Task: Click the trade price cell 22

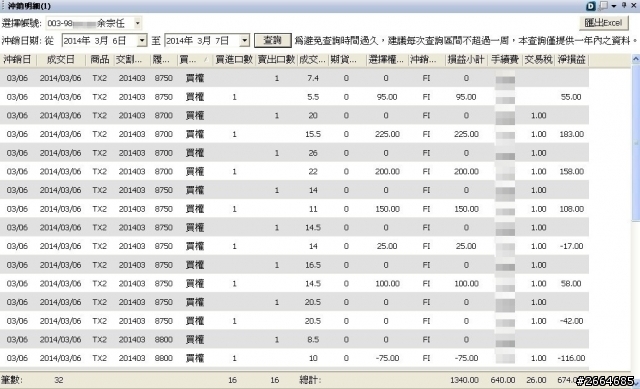Action: tap(313, 171)
